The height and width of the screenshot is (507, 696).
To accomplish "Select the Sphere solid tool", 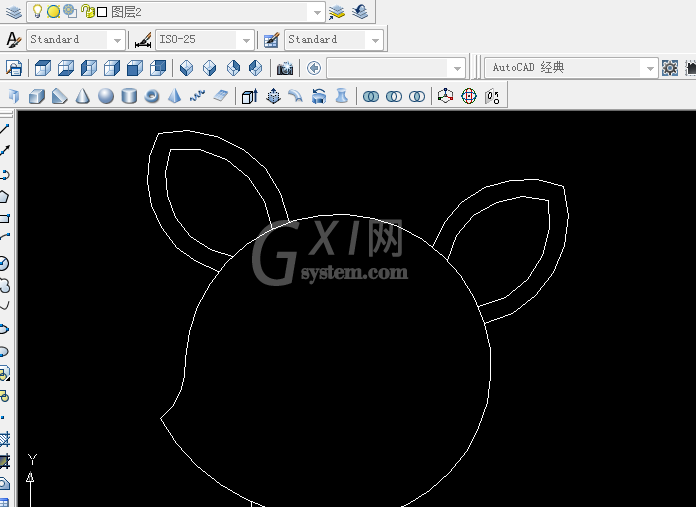I will pos(106,96).
